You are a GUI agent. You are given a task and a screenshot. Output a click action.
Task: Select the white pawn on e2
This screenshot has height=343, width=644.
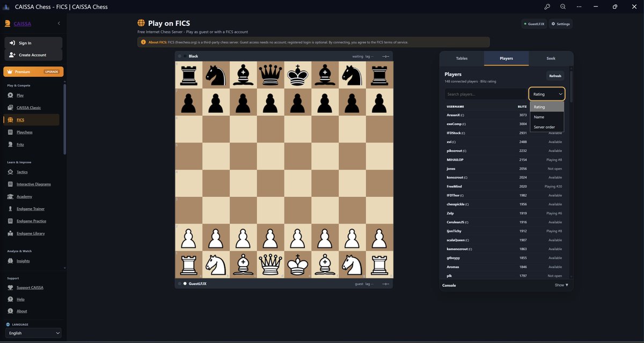click(298, 237)
